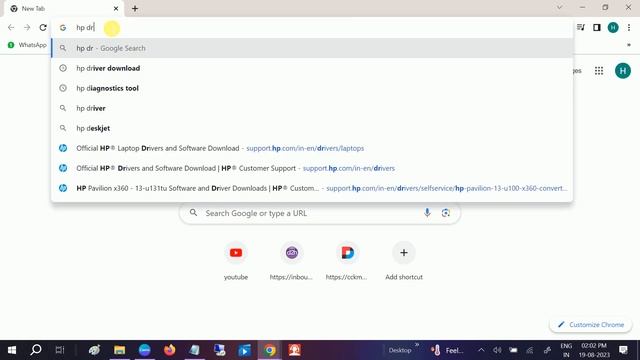Select the New Tab browser tab
Viewport: 640px width, 360px height.
(63, 9)
